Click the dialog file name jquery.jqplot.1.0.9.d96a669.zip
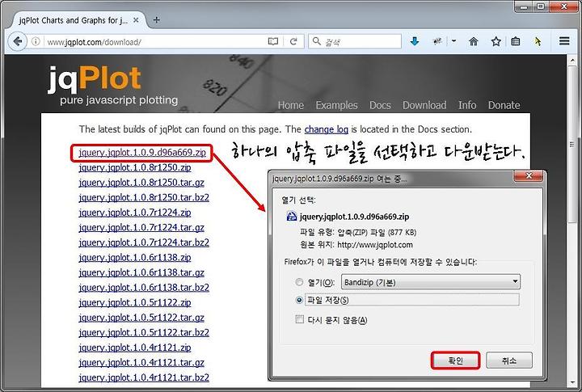Screen dimensions: 582x392 point(355,217)
